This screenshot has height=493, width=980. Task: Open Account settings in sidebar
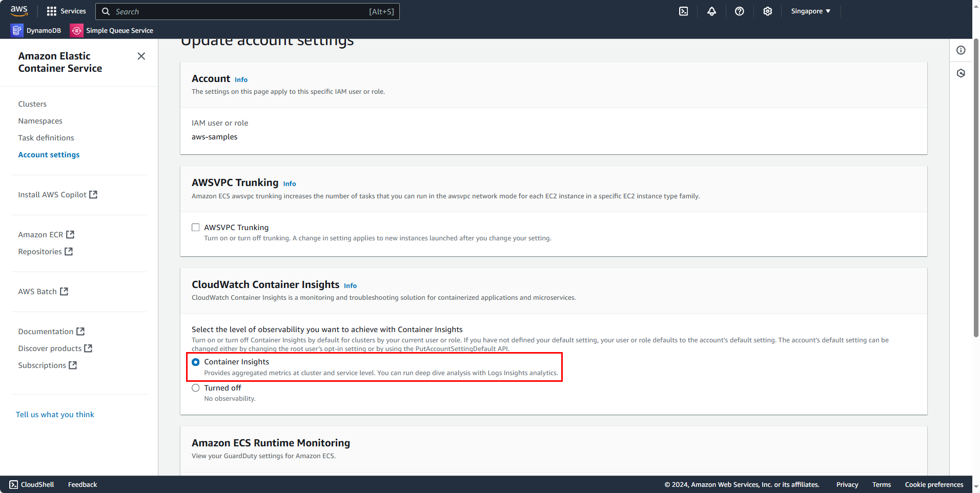(49, 155)
